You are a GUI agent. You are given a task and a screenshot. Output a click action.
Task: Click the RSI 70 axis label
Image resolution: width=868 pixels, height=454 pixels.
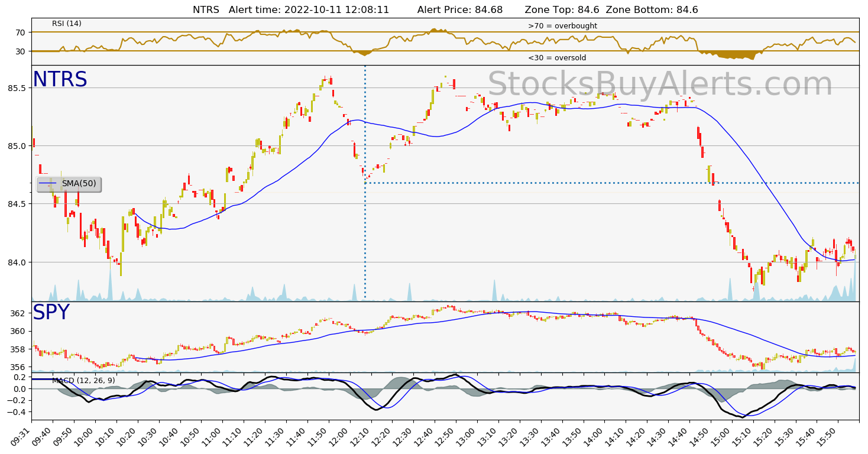click(21, 32)
